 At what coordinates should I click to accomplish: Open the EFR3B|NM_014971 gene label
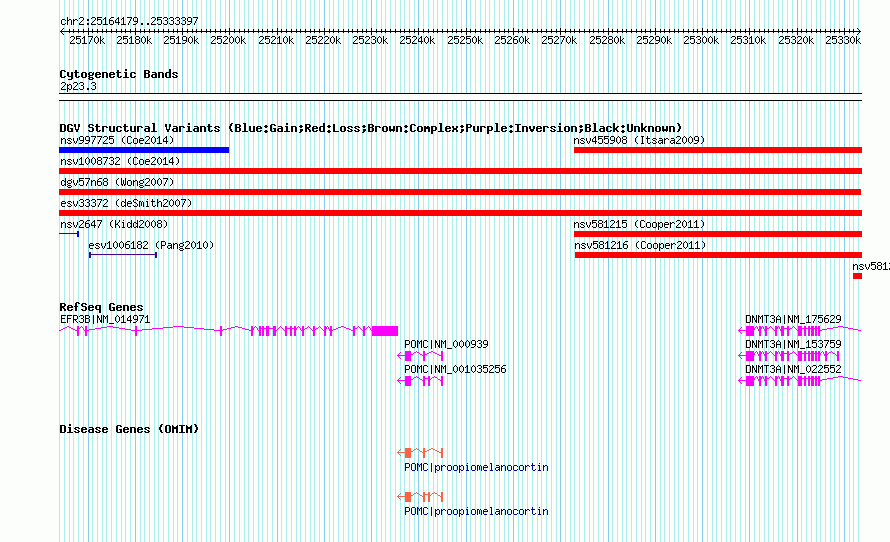(x=105, y=320)
